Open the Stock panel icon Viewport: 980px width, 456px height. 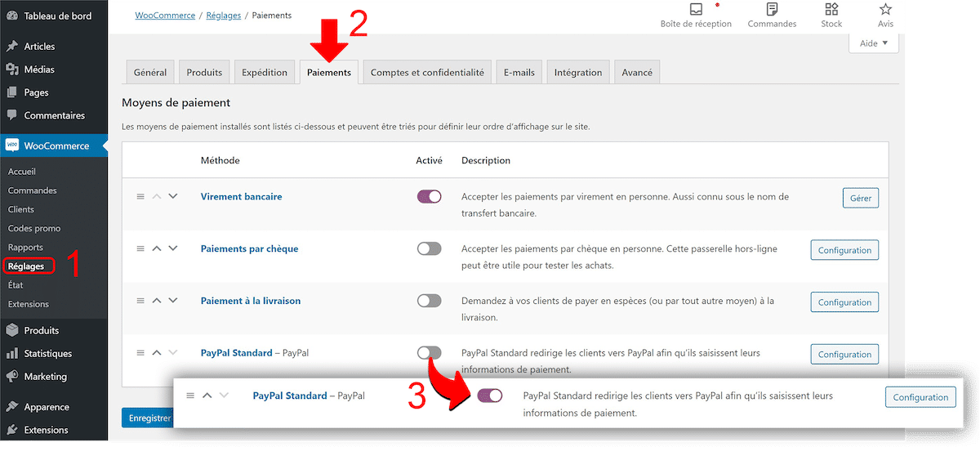pos(831,10)
